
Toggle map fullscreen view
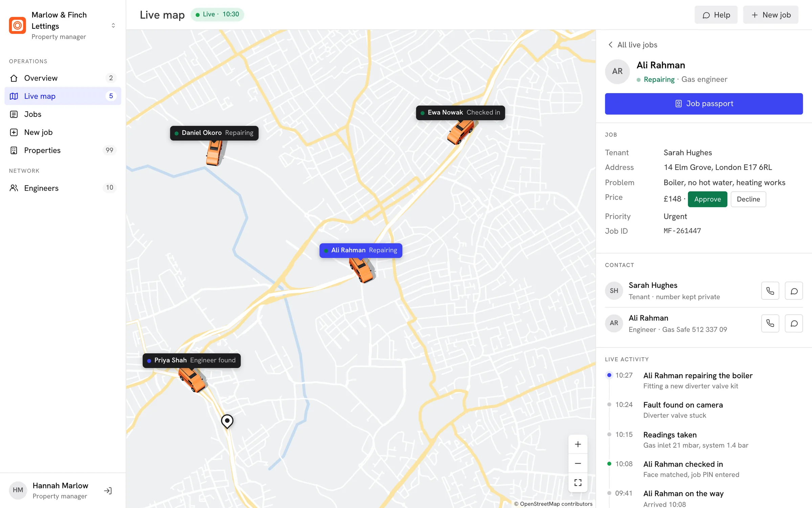(578, 483)
